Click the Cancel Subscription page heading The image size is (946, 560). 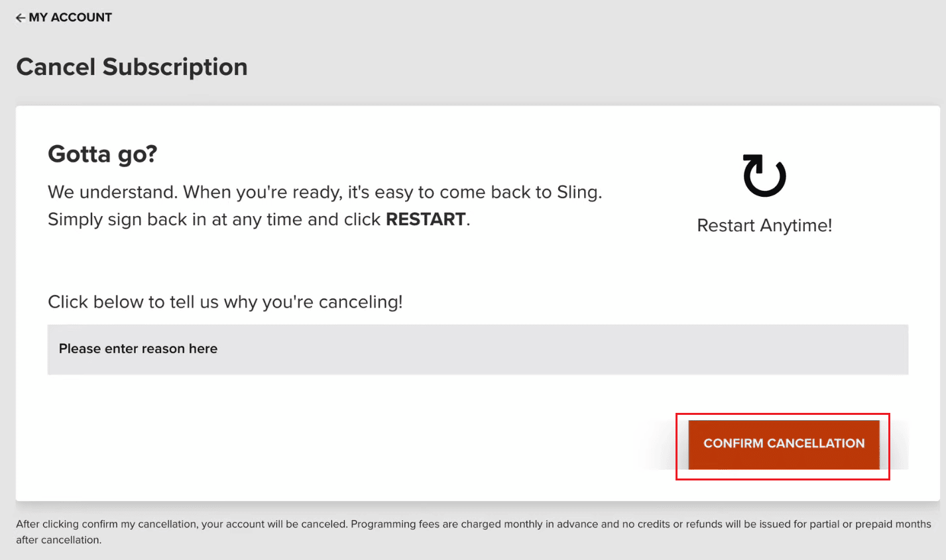(132, 67)
